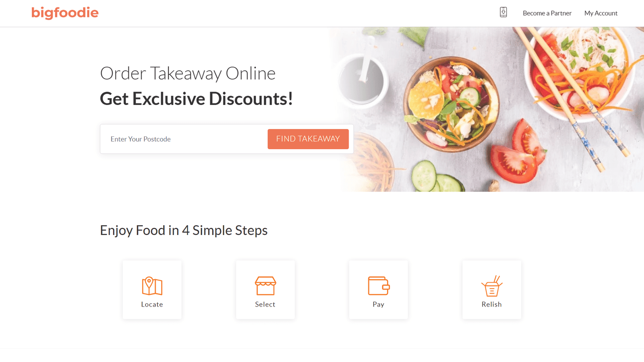Screen dimensions: 644x362
Task: Select the Locate map pin icon
Action: coord(152,286)
